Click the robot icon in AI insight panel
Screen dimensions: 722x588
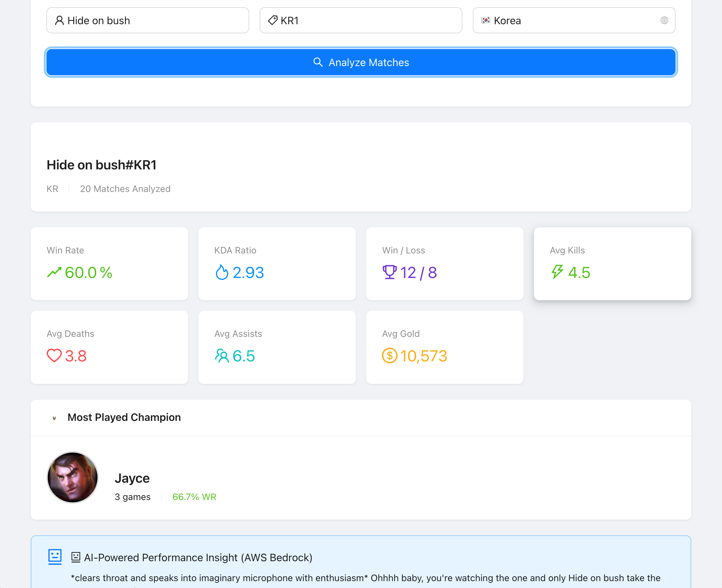55,557
